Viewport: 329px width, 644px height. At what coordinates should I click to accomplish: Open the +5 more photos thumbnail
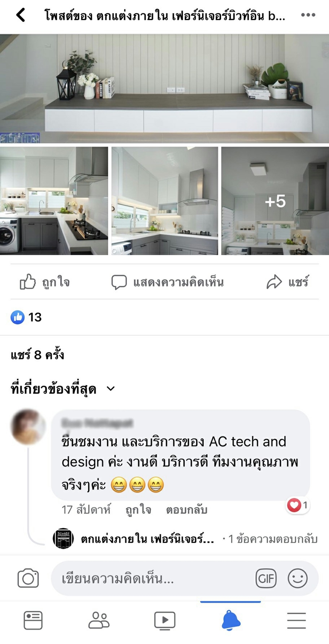tap(275, 201)
